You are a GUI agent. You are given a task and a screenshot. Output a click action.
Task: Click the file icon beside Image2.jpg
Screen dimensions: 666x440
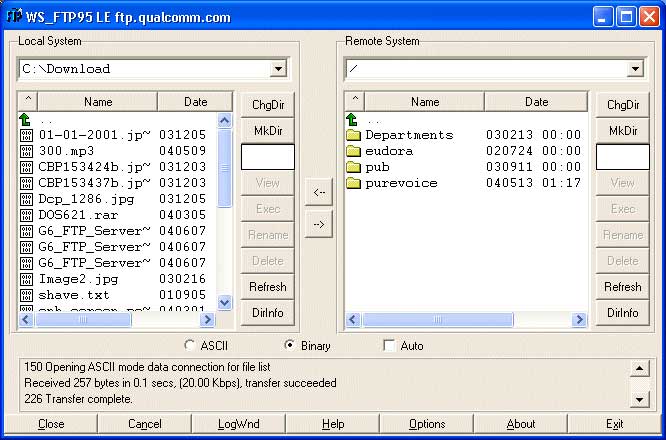click(x=26, y=279)
